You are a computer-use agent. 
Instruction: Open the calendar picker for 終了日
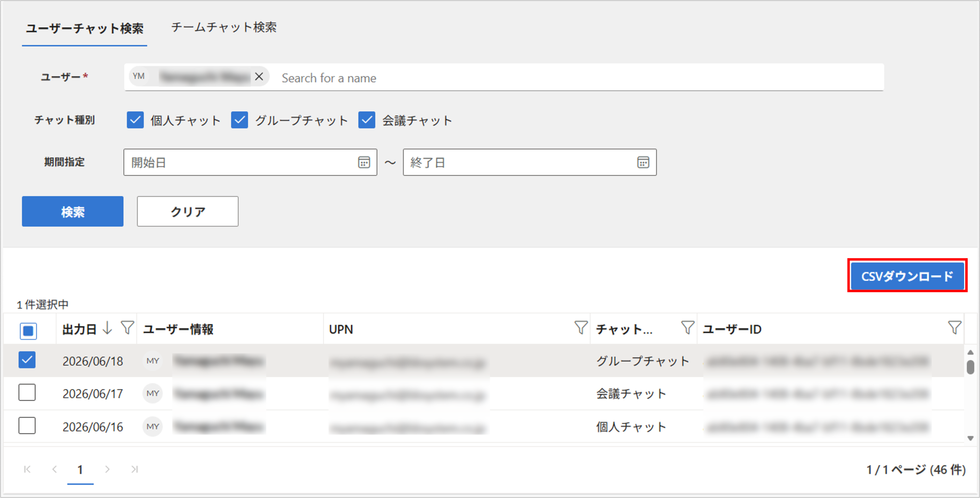[x=643, y=163]
